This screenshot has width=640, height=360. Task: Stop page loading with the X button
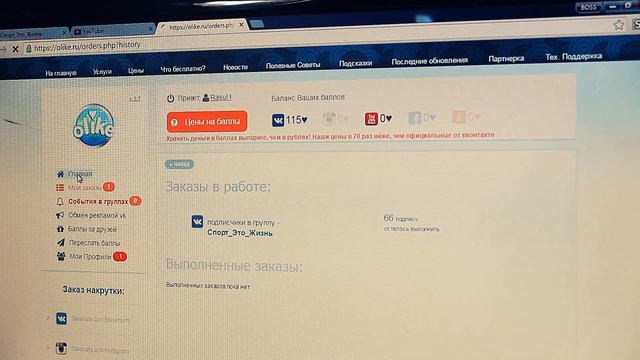(16, 49)
